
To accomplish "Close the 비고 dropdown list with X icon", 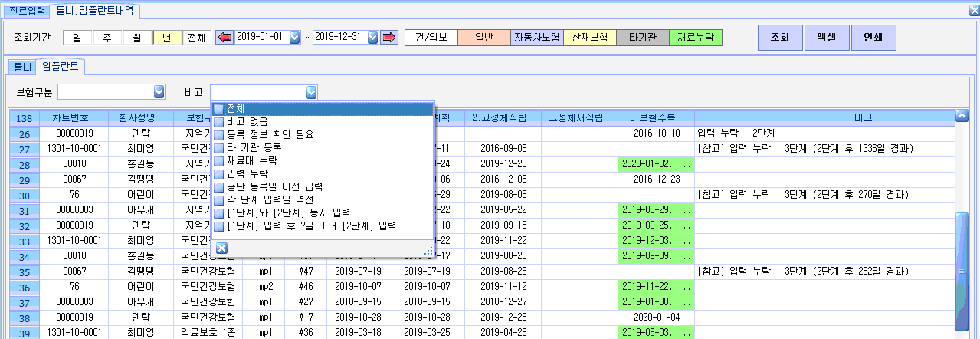I will (x=221, y=248).
